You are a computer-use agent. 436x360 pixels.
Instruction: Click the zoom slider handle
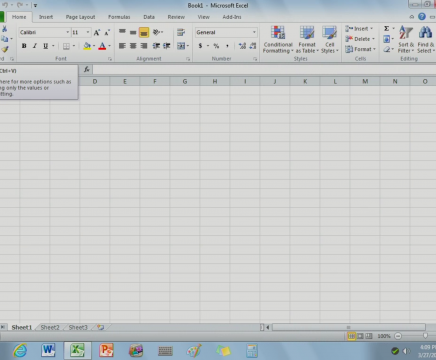coord(425,336)
